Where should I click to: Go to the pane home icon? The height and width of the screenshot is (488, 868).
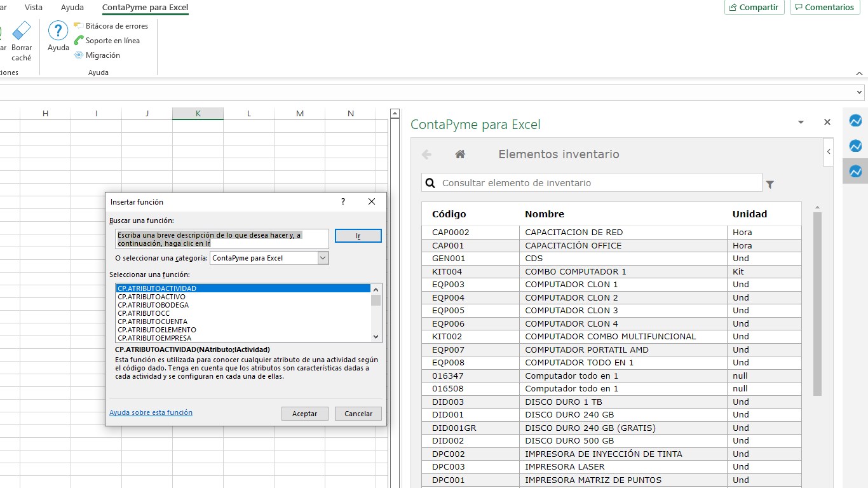coord(461,154)
